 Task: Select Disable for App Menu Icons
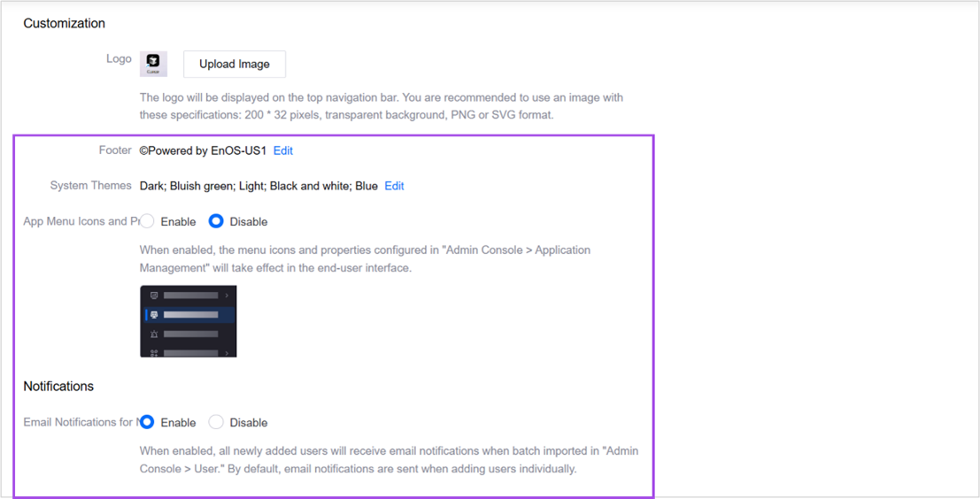216,221
